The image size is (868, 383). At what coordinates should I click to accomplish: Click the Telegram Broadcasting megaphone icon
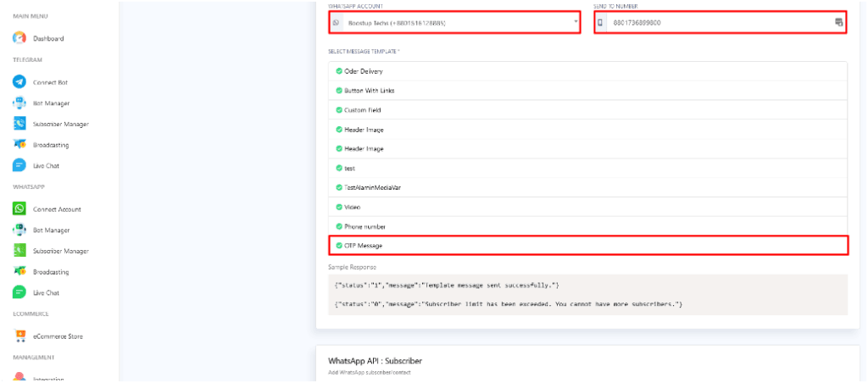tap(19, 145)
